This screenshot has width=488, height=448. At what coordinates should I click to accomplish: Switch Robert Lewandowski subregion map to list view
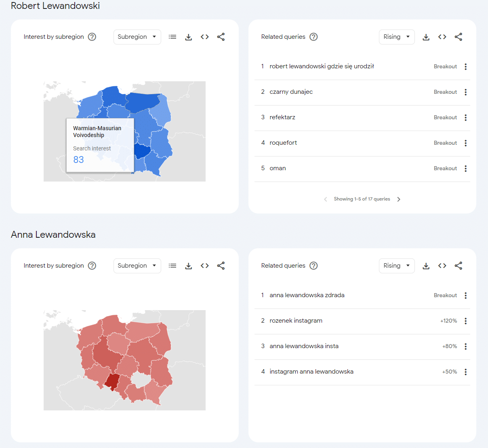[172, 37]
